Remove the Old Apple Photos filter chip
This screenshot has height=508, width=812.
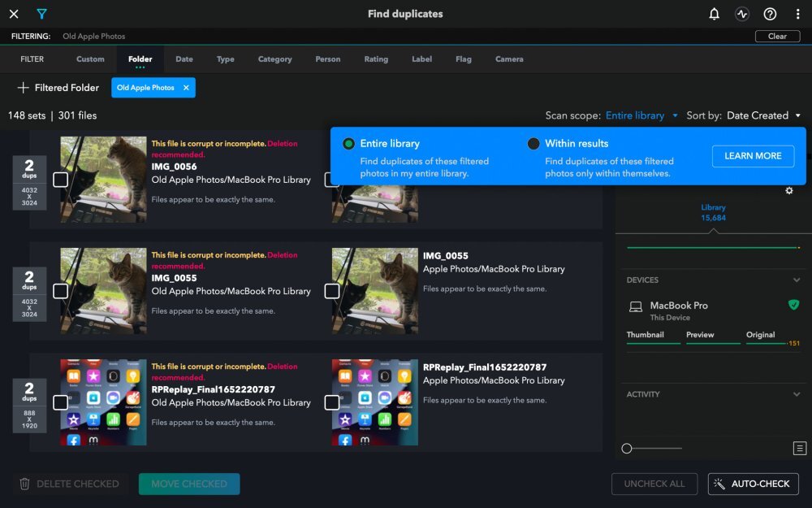coord(186,88)
